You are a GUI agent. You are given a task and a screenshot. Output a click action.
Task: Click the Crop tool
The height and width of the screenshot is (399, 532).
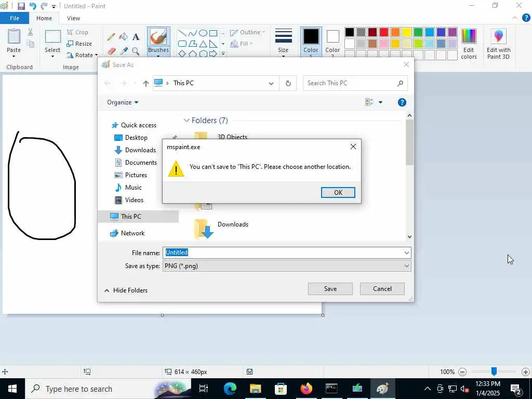point(78,32)
